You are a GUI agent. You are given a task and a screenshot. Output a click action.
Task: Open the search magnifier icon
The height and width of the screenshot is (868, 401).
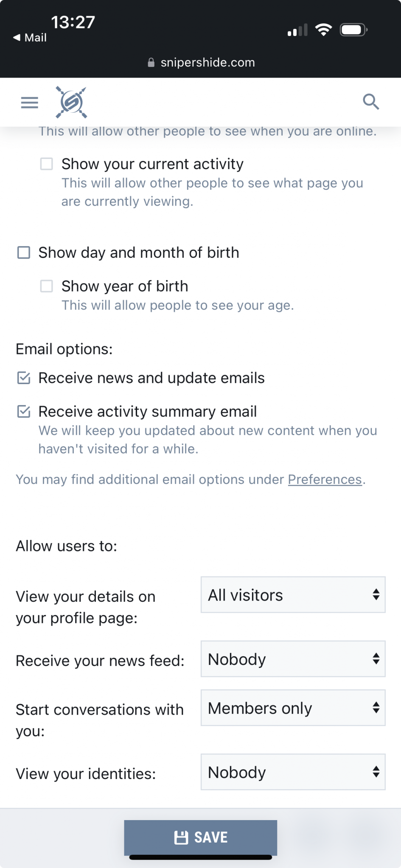[x=371, y=102]
